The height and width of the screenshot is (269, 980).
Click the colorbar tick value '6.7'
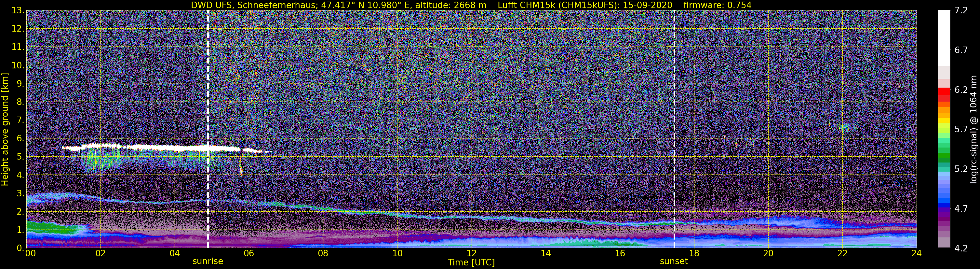click(961, 50)
